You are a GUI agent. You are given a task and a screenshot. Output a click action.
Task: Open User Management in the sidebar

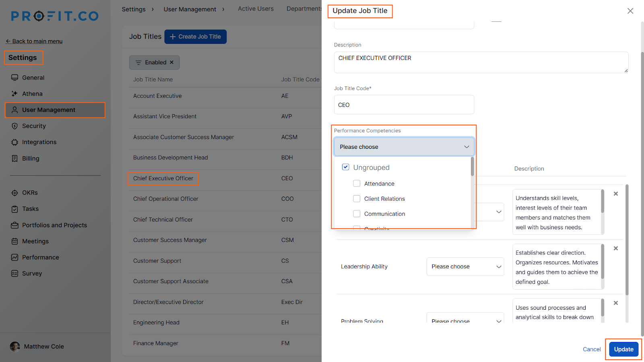pos(49,110)
